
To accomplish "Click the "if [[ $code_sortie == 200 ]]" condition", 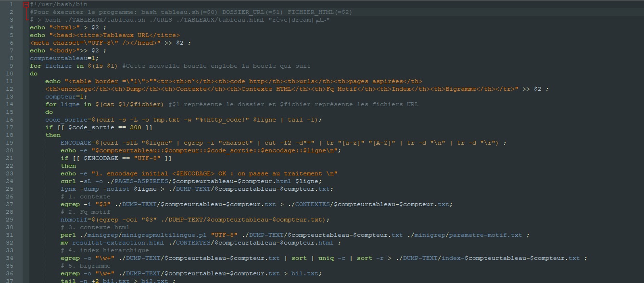I will tap(99, 127).
